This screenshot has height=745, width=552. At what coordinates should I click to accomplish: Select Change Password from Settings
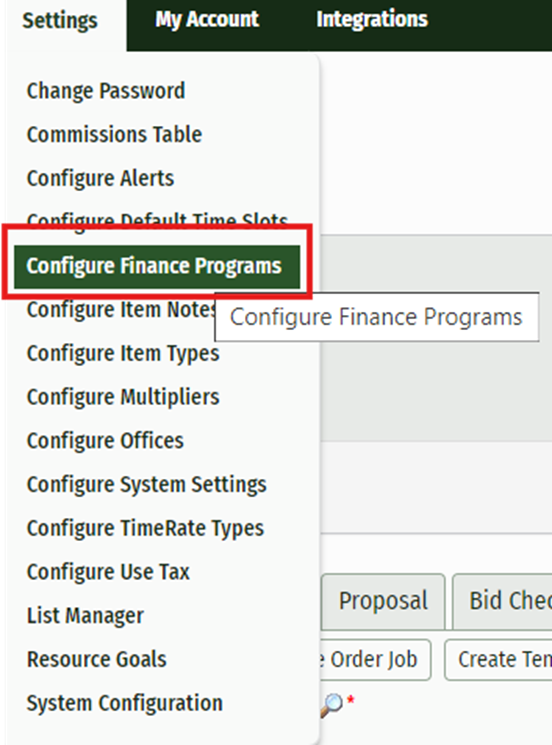(105, 91)
